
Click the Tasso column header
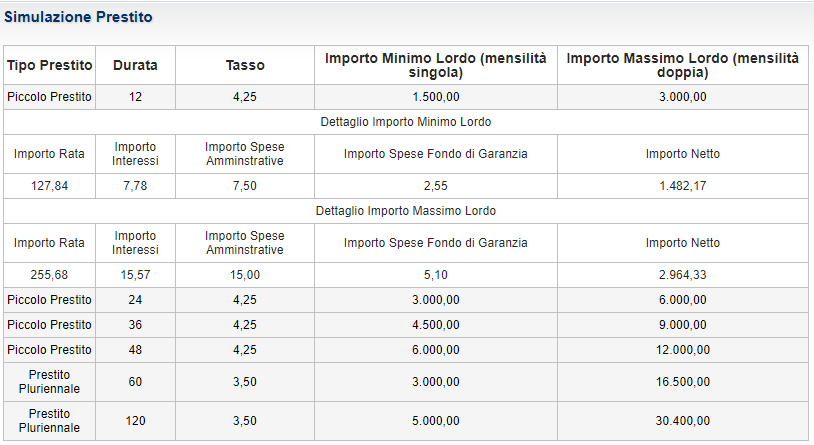tap(245, 65)
